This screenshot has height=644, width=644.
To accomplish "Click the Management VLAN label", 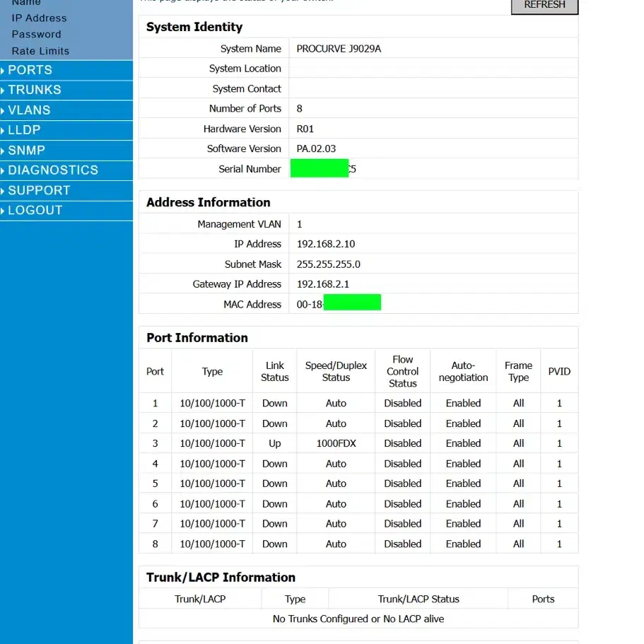I will [239, 224].
